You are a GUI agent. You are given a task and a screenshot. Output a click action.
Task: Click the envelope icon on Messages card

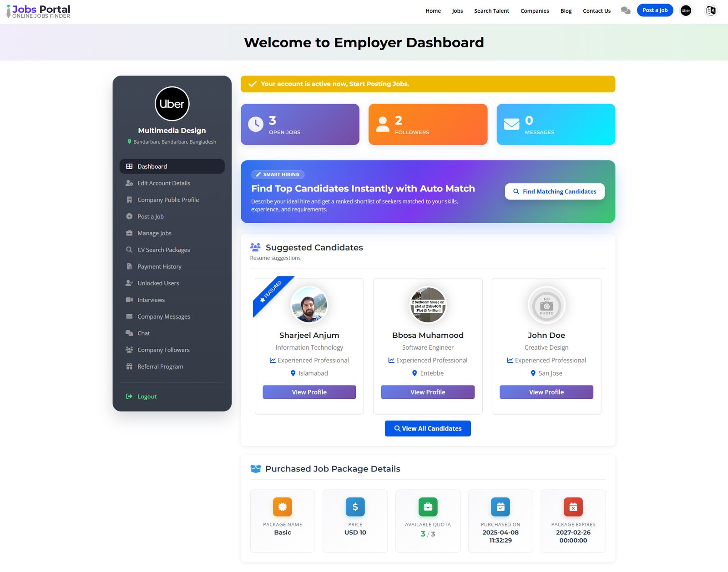coord(511,124)
